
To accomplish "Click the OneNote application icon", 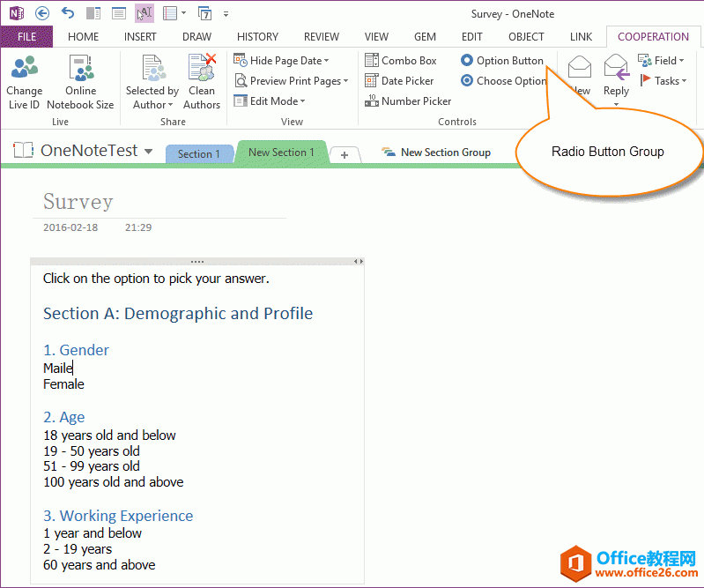I will (x=17, y=13).
